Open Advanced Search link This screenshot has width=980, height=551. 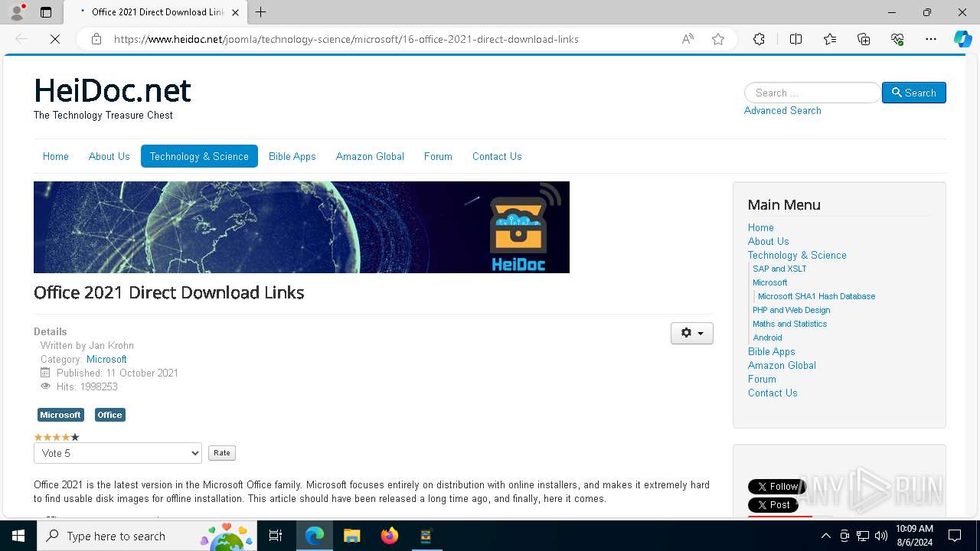782,110
